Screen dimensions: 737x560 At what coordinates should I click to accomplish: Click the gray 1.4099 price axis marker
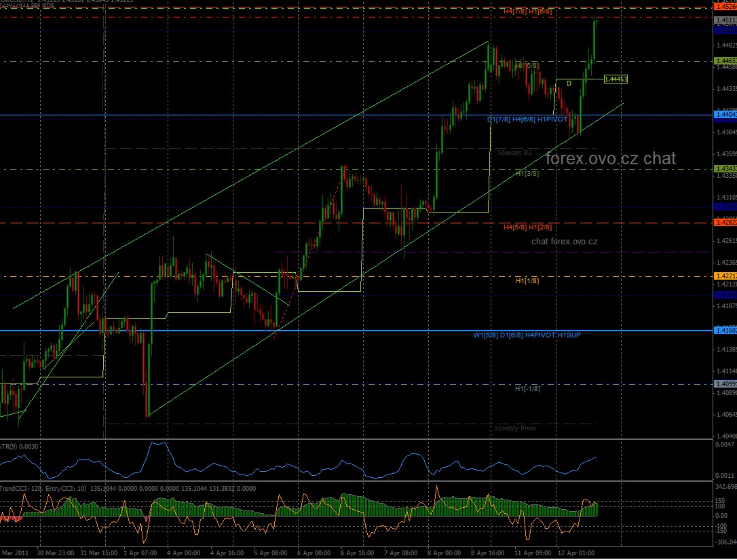tap(725, 384)
